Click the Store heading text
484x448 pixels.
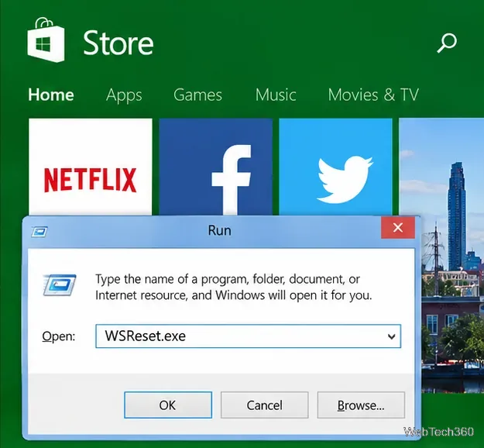click(x=118, y=43)
